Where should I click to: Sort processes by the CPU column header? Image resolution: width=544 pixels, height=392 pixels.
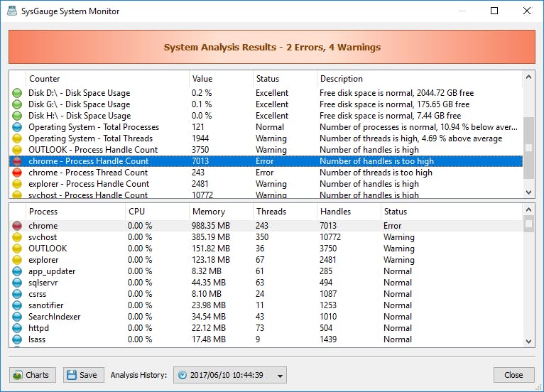pos(157,212)
